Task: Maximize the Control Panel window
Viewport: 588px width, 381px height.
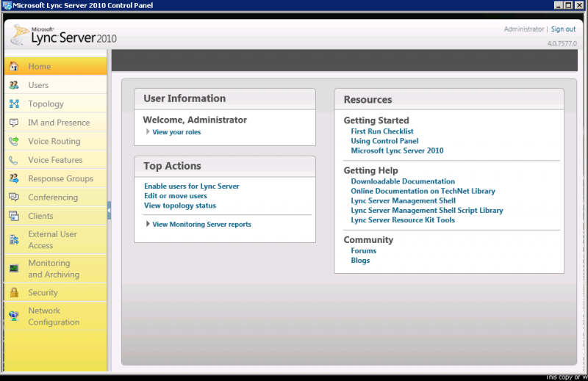Action: [568, 5]
